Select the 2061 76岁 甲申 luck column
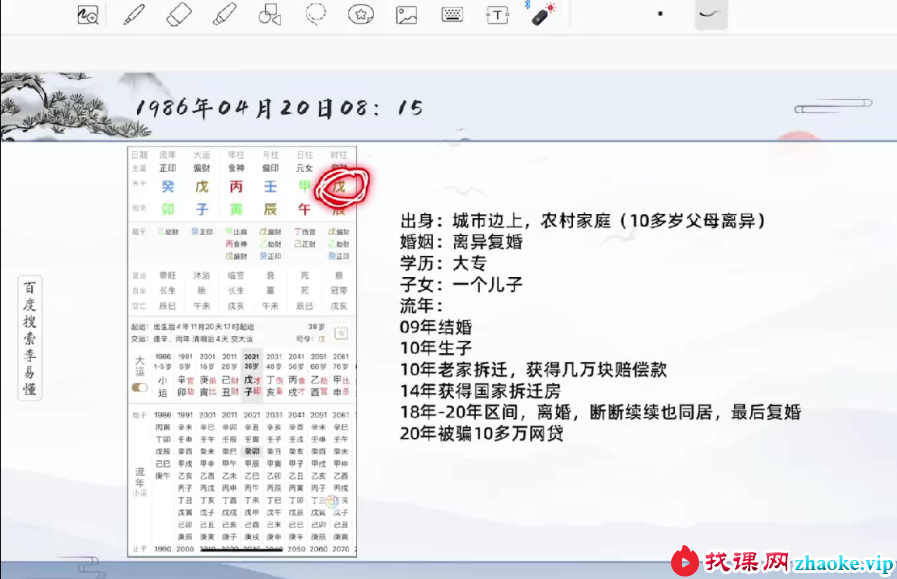The width and height of the screenshot is (897, 579). pos(341,374)
